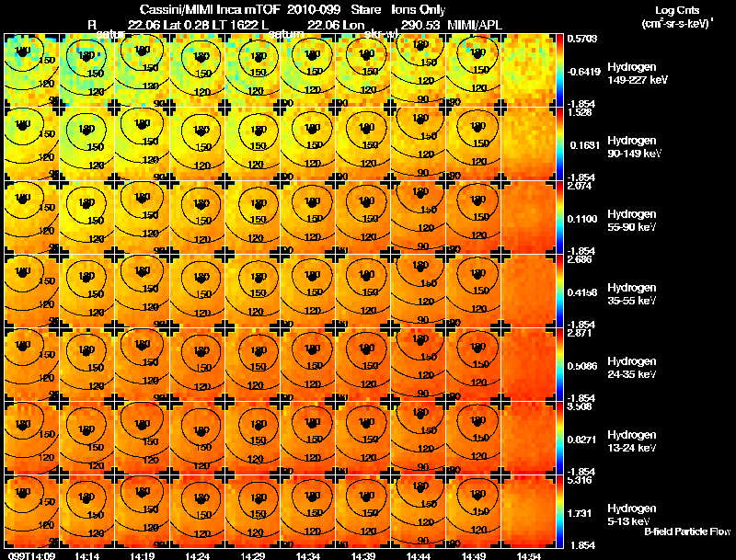Select the 'Hydrogen 24-35 keV' row label
Viewport: 736px width, 560px height.
(x=632, y=368)
